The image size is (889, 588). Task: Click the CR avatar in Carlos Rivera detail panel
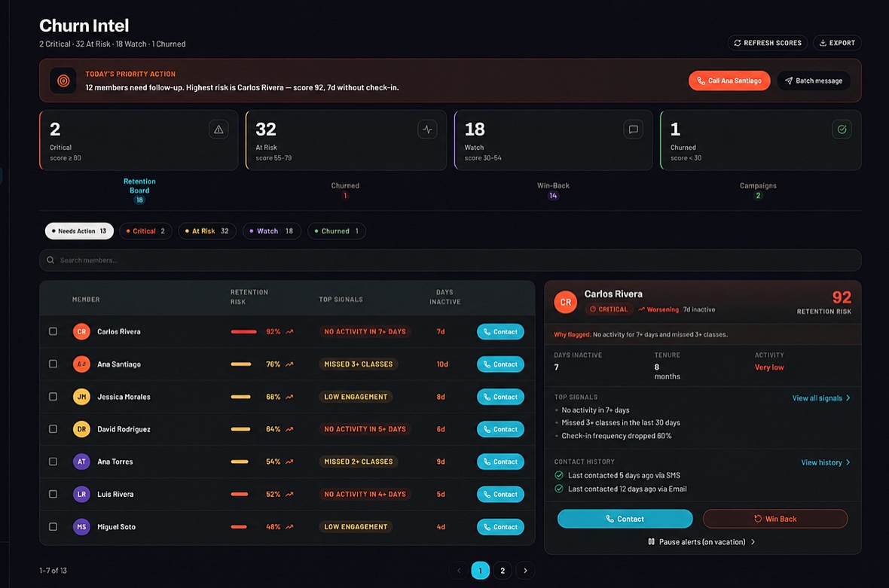click(x=565, y=303)
